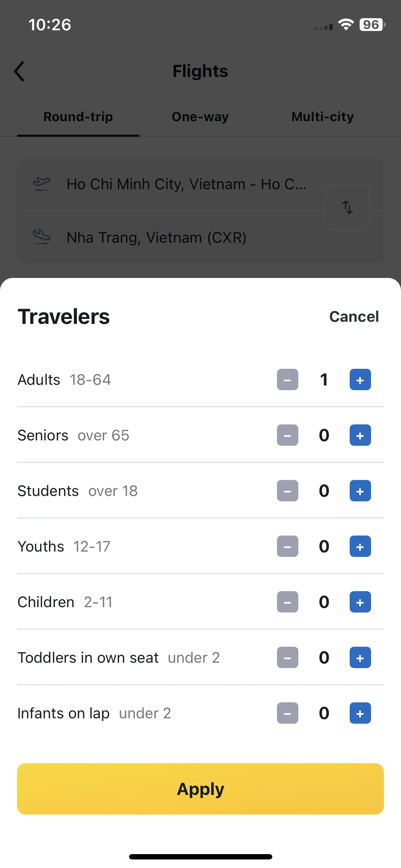
Task: Increase Children 2-11 count
Action: [360, 602]
